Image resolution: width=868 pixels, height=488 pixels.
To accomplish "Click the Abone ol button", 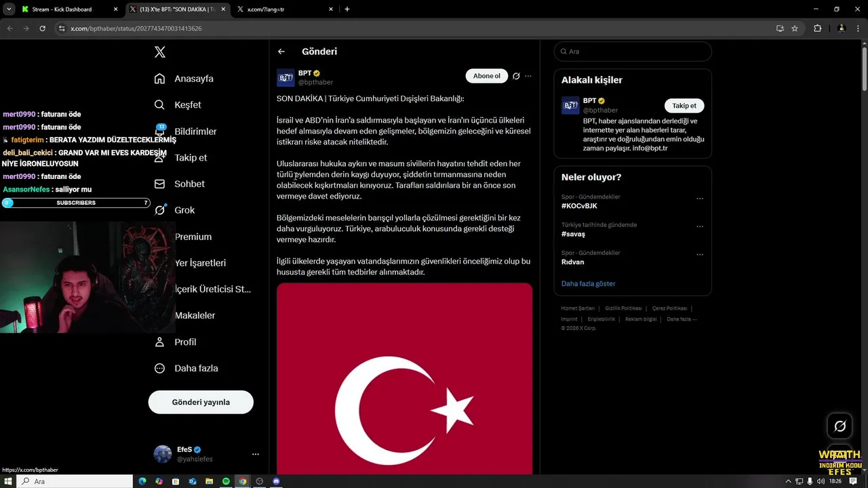I will (486, 76).
